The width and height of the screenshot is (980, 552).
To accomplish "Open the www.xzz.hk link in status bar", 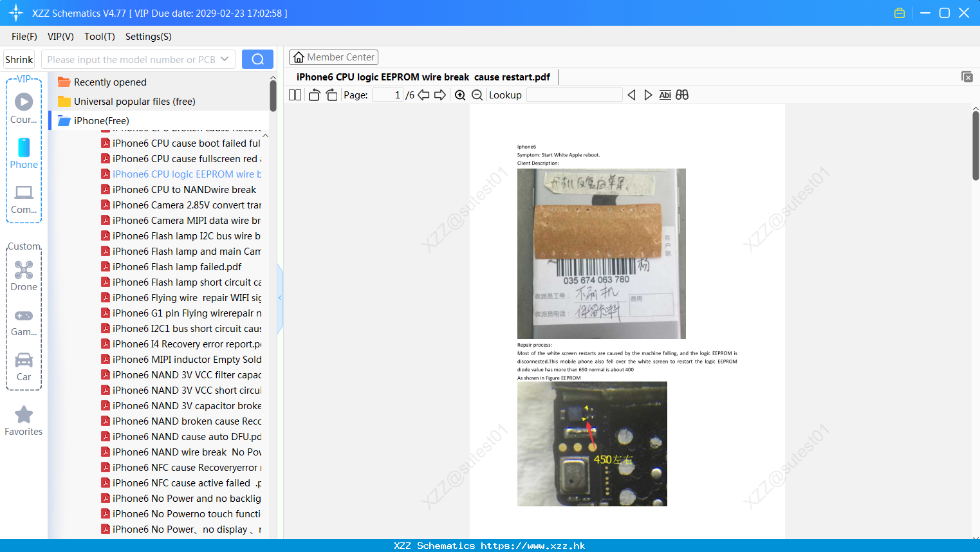I will [533, 546].
